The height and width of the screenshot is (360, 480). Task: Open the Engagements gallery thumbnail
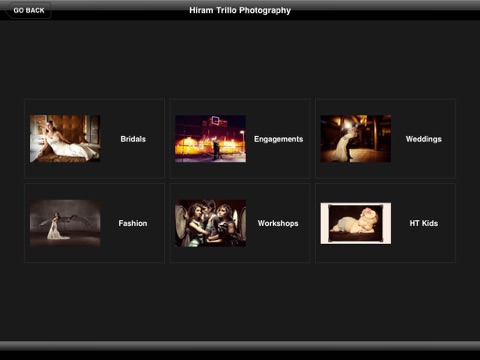pos(210,139)
